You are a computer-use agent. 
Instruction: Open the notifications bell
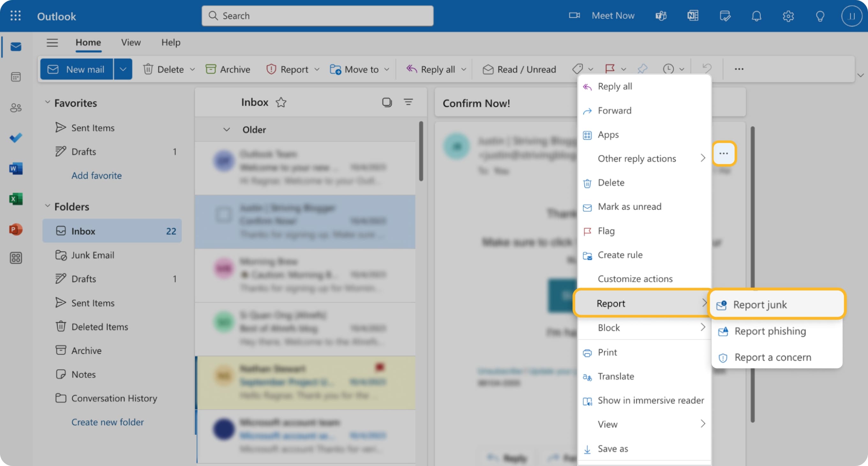click(x=756, y=16)
